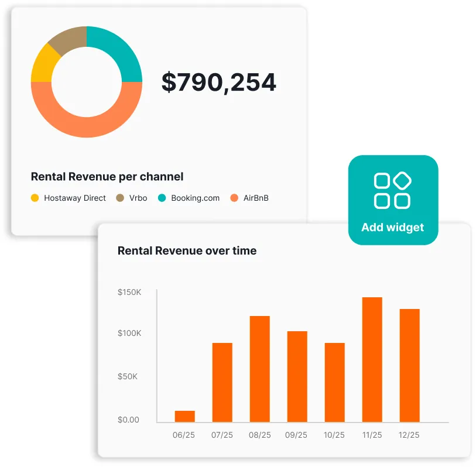The width and height of the screenshot is (476, 467).
Task: Select the Hostaway Direct yellow legend dot
Action: (x=35, y=198)
